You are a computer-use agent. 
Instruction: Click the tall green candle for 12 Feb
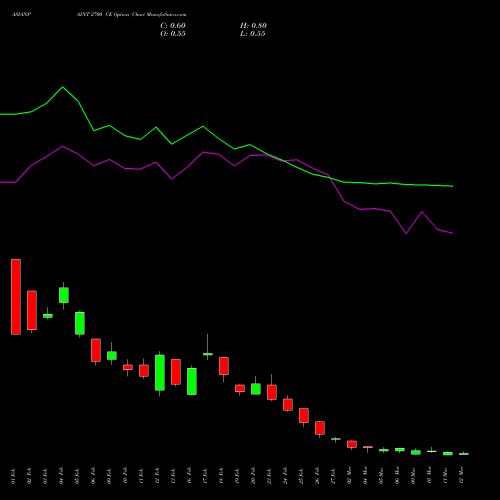tap(160, 373)
